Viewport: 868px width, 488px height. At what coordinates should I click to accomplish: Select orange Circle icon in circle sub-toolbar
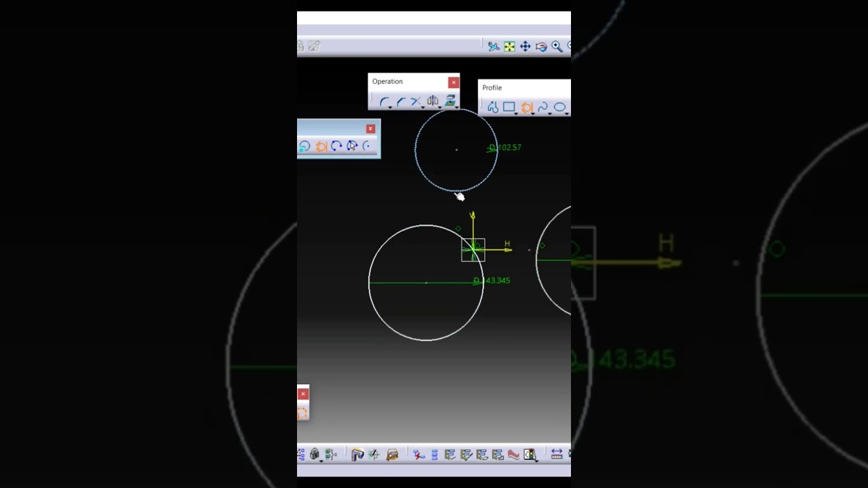(321, 146)
